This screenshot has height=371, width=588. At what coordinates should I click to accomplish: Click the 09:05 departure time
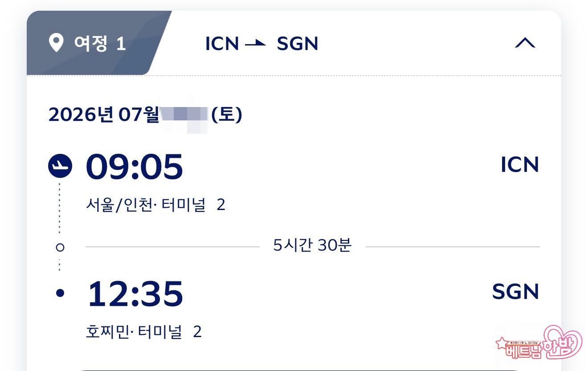pos(134,167)
